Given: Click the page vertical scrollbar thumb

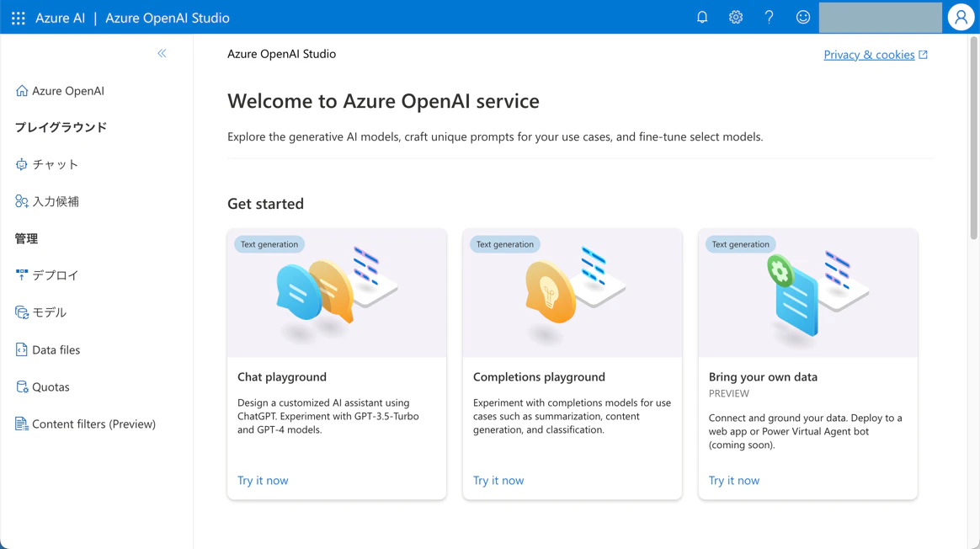Looking at the screenshot, I should pos(973,137).
